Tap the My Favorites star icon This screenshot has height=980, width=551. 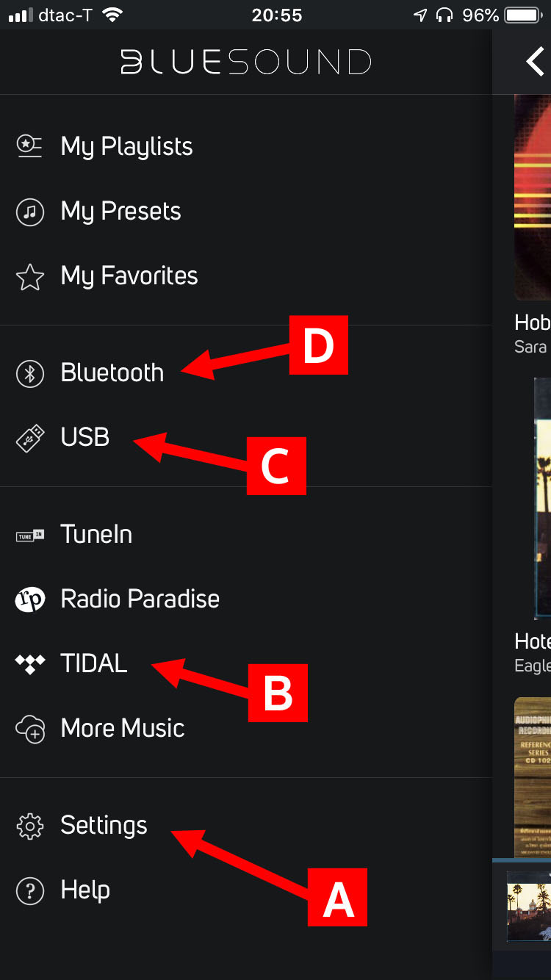pos(30,277)
